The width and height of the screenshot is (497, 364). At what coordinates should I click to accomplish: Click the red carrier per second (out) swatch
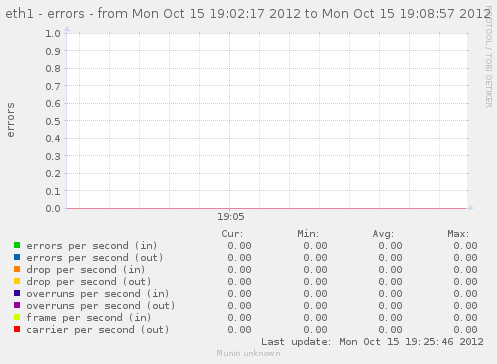click(x=17, y=329)
